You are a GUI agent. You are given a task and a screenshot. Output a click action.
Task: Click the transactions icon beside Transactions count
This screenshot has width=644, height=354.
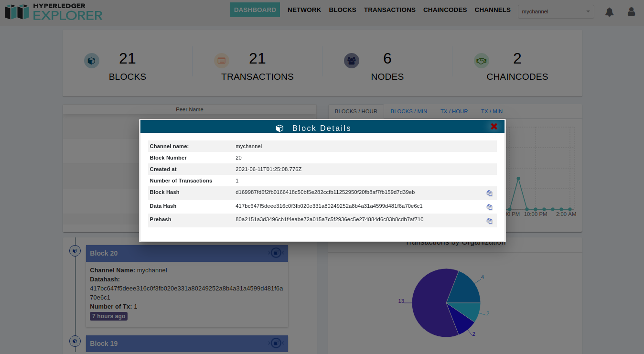tap(222, 61)
